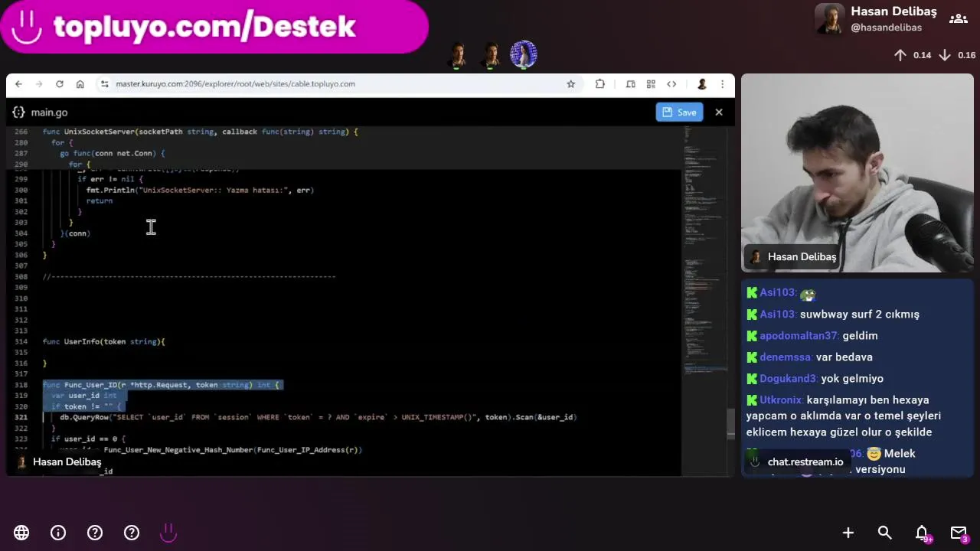
Task: Open the participants people icon
Action: pos(958,18)
